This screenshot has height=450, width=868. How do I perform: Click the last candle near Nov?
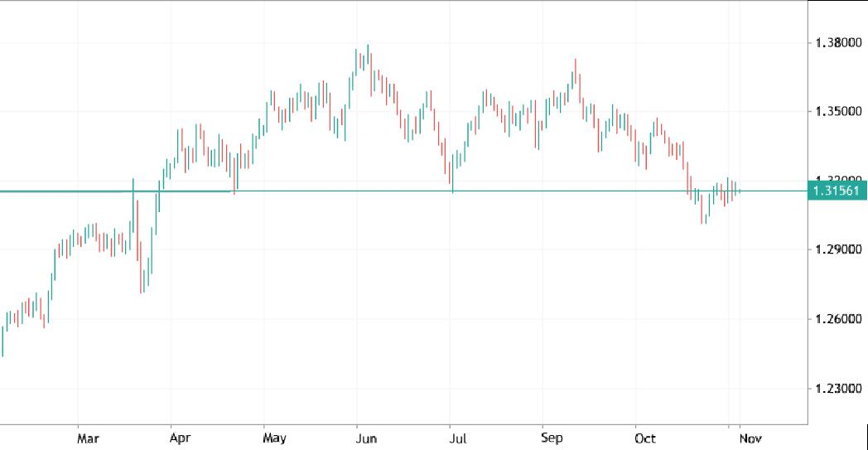pos(739,191)
